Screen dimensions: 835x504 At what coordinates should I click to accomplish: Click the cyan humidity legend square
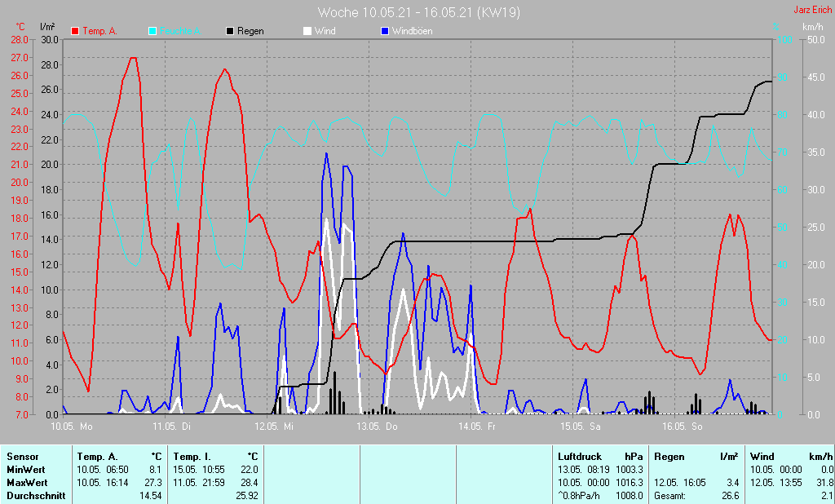click(152, 31)
